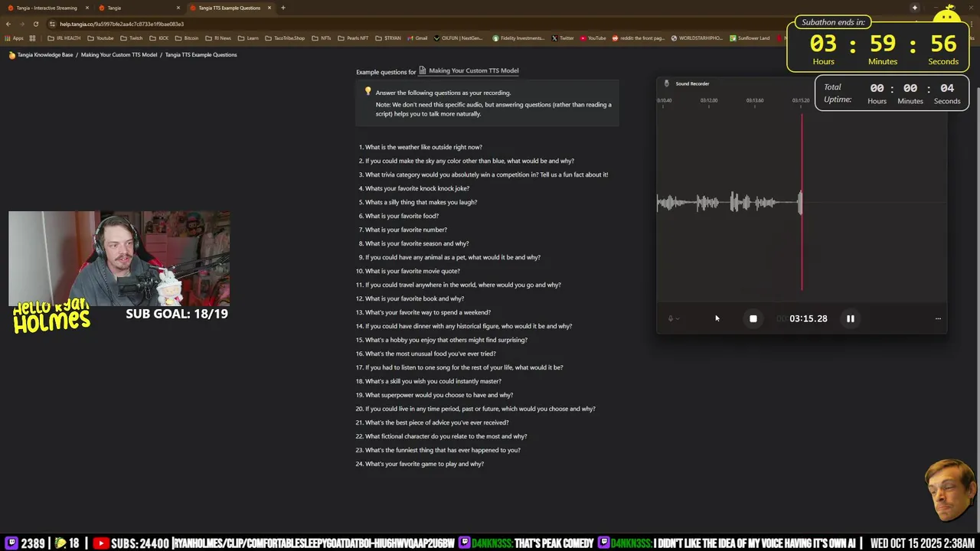Viewport: 980px width, 551px height.
Task: Click question 1 about the weather outside
Action: tap(423, 147)
